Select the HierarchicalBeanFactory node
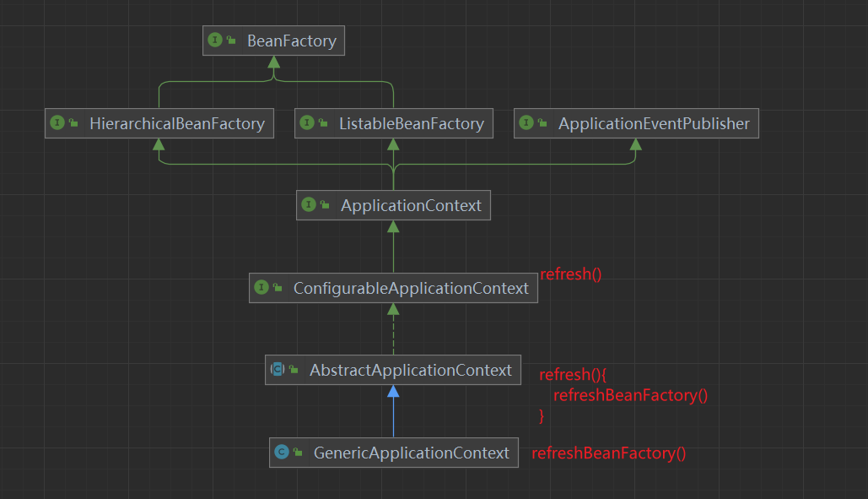868x499 pixels. pos(159,123)
